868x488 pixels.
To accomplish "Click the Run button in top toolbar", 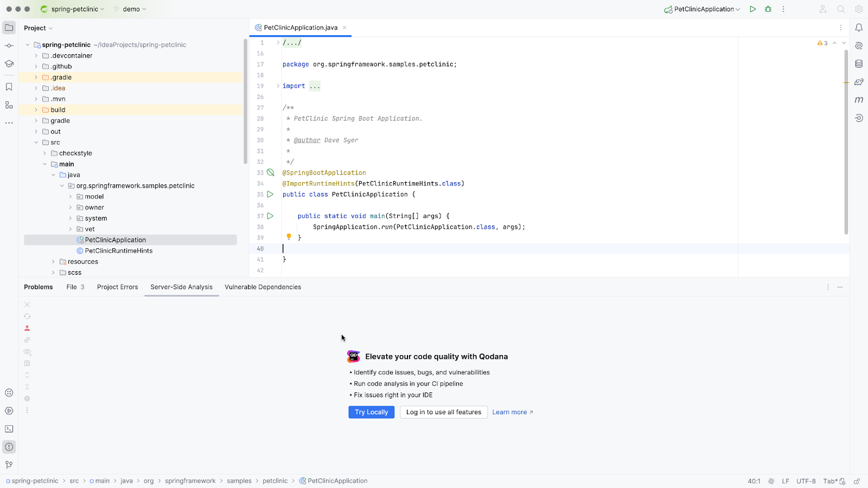I will 752,9.
